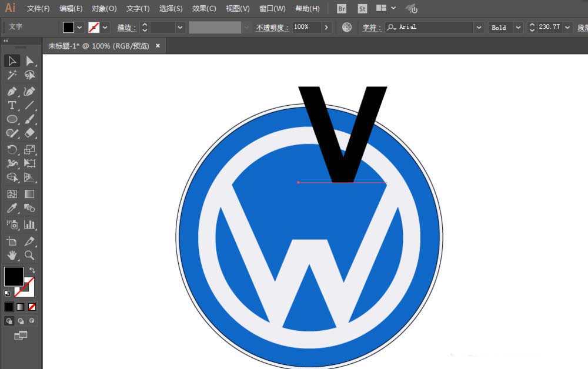Select the Type tool
Screen dimensions: 588x369
12,105
